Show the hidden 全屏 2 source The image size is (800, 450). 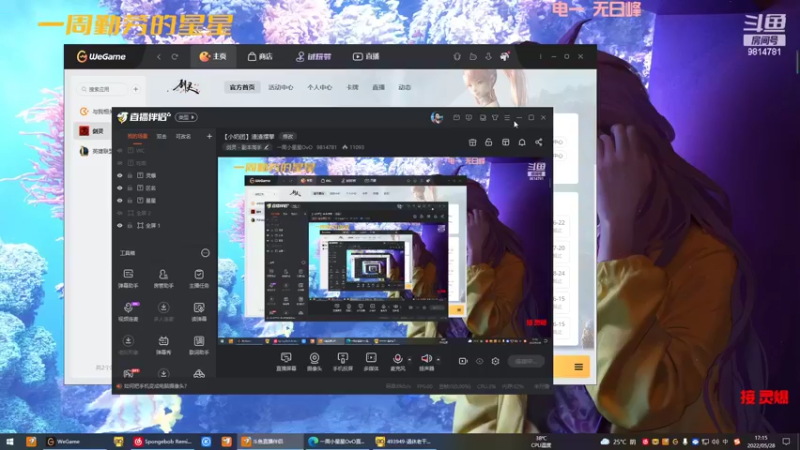pos(120,213)
